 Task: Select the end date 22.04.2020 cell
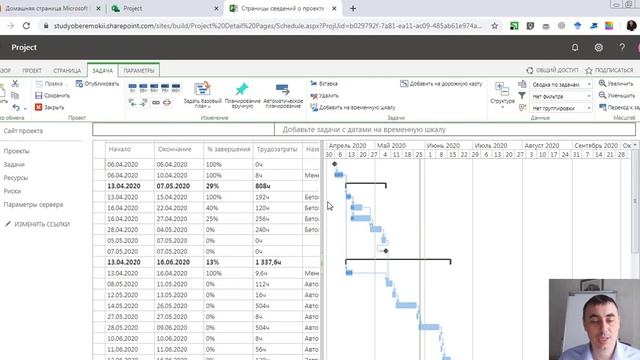pyautogui.click(x=179, y=208)
